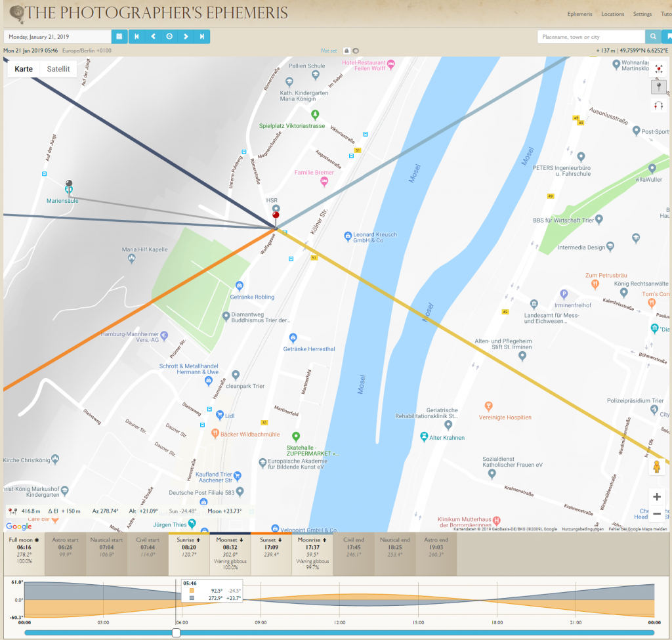Select the Sunset 17:09 event
The image size is (672, 640).
(x=271, y=554)
